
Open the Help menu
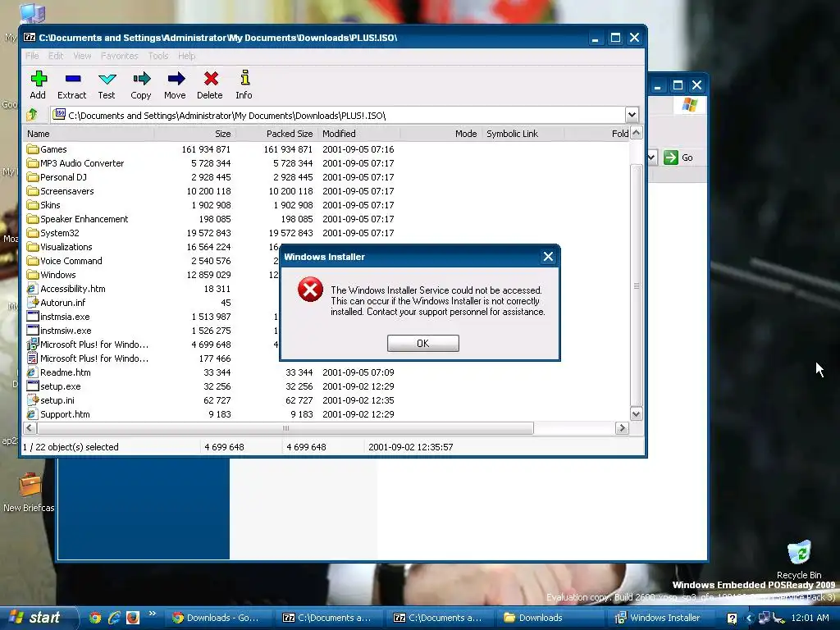point(187,56)
